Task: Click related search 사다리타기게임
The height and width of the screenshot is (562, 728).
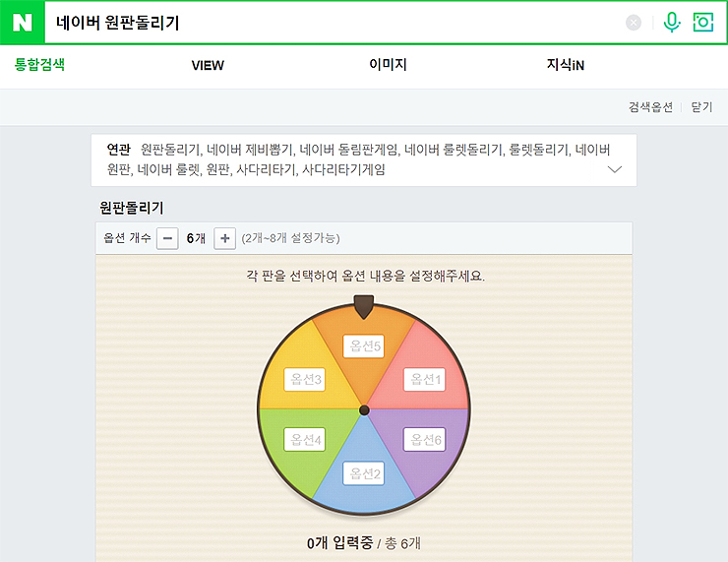Action: 343,169
